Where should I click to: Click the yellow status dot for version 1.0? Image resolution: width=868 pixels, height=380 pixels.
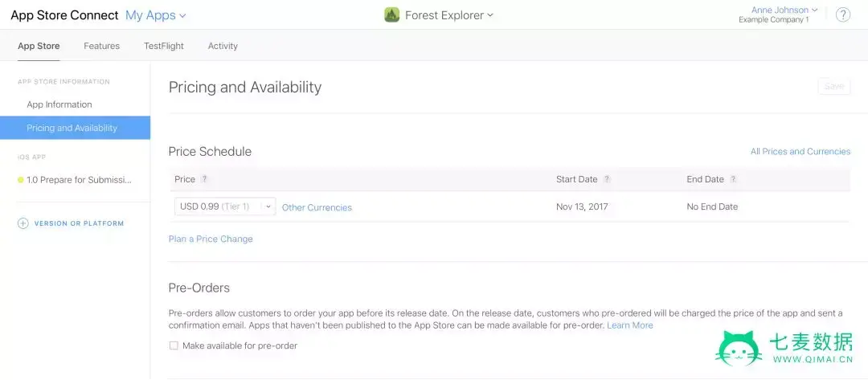tap(21, 180)
